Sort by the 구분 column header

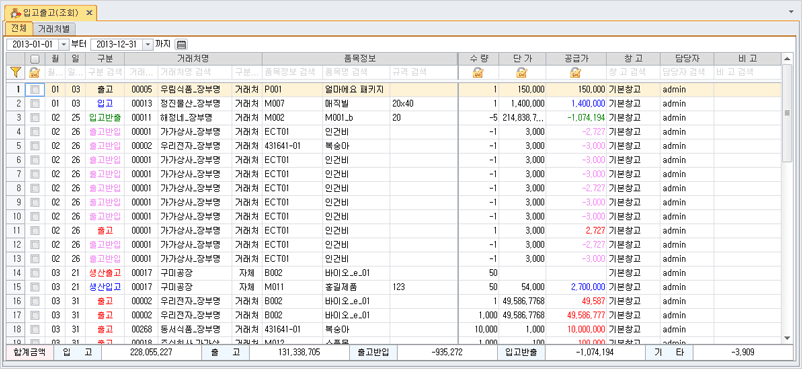click(105, 59)
